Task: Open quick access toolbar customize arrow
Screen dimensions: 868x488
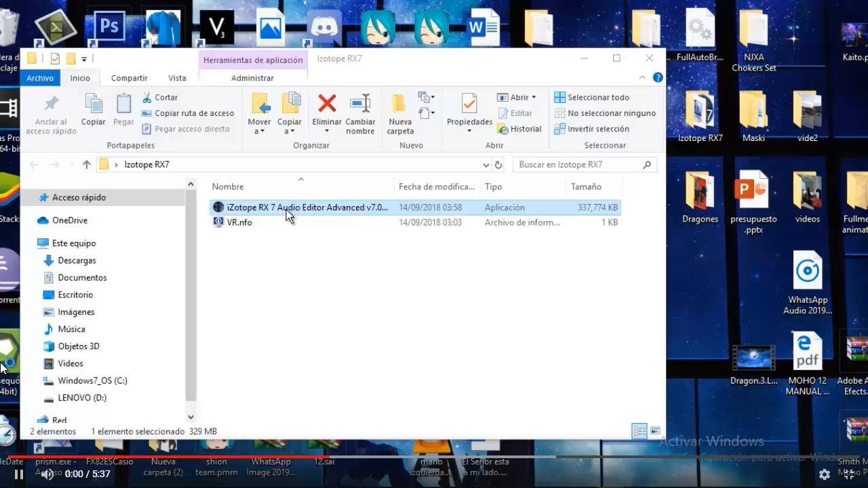Action: click(84, 59)
